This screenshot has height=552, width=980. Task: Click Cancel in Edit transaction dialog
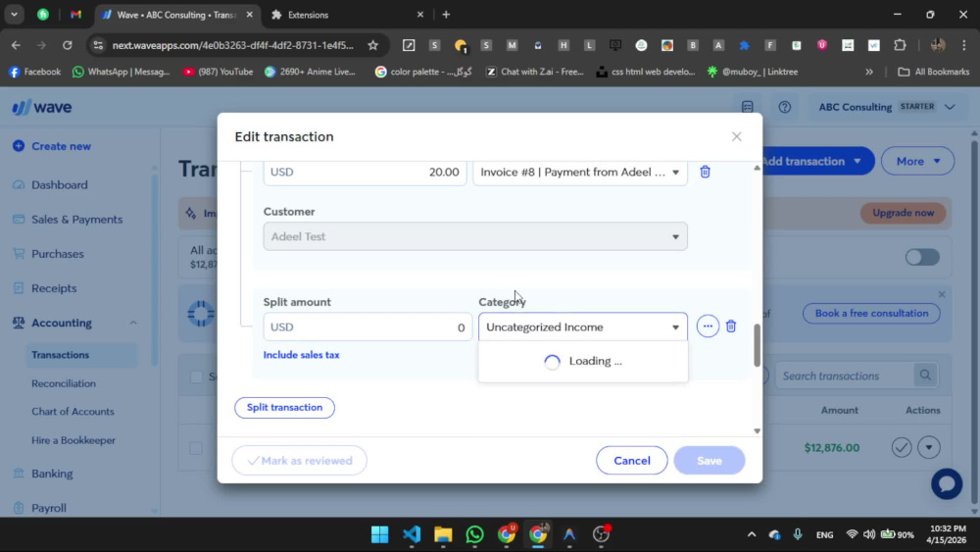631,461
